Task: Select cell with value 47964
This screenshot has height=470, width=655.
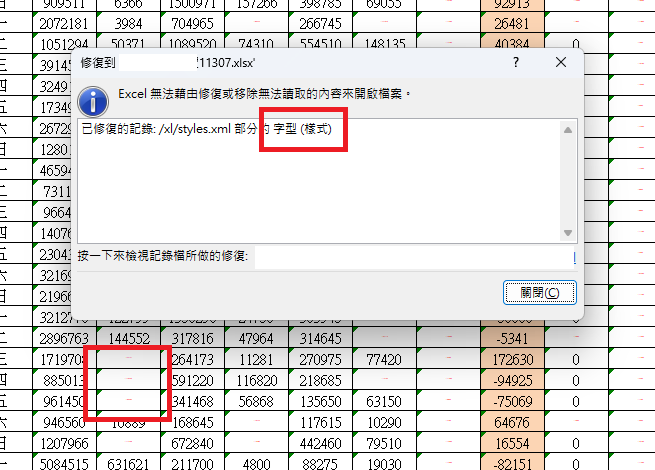Action: pyautogui.click(x=256, y=338)
